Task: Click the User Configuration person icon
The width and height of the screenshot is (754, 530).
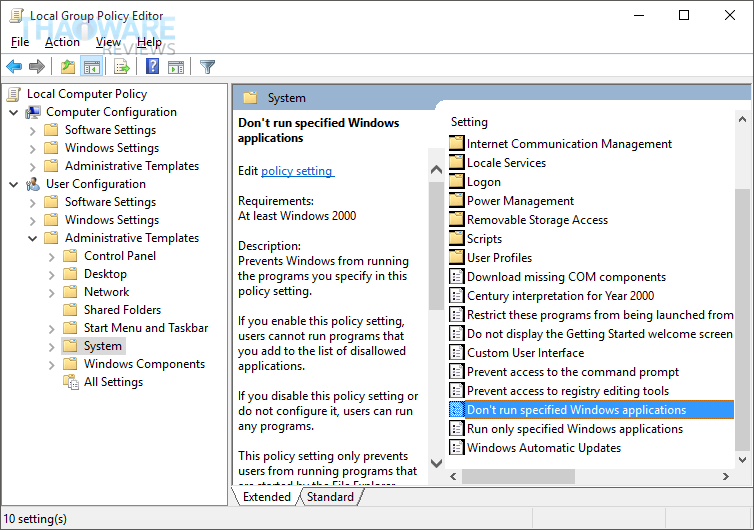Action: click(x=33, y=184)
